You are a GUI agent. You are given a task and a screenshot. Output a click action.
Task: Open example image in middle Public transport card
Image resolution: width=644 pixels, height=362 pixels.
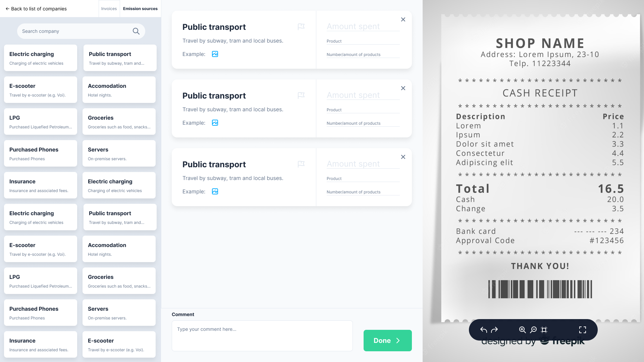pyautogui.click(x=215, y=123)
